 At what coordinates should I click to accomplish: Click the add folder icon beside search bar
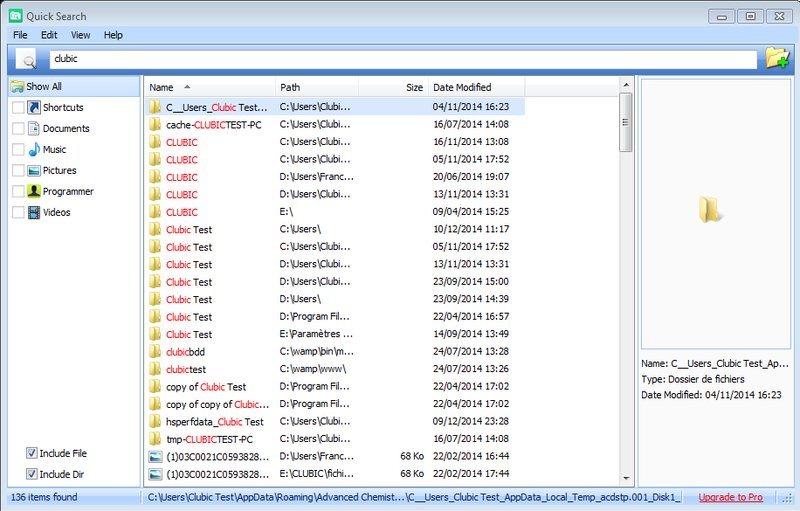click(777, 58)
